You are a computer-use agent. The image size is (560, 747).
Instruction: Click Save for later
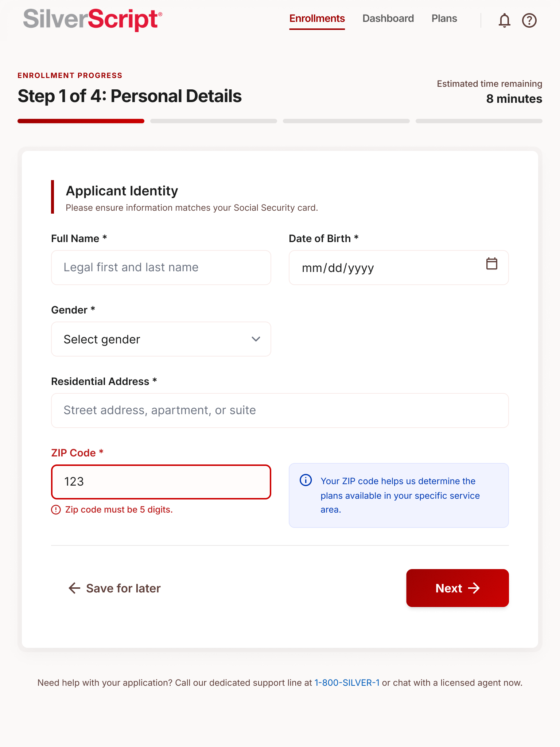[123, 588]
